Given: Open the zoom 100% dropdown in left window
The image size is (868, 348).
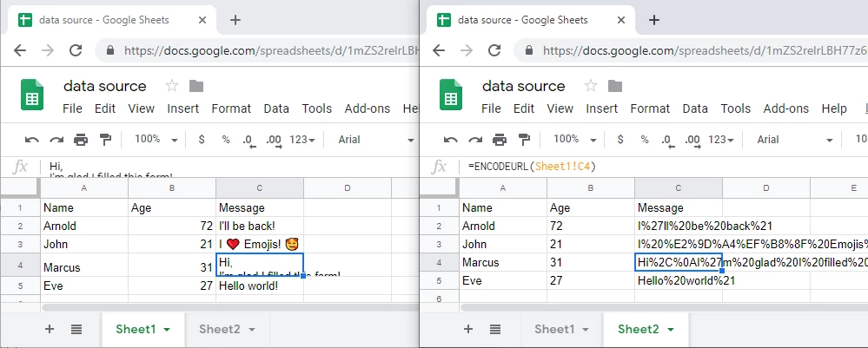Looking at the screenshot, I should pos(156,140).
